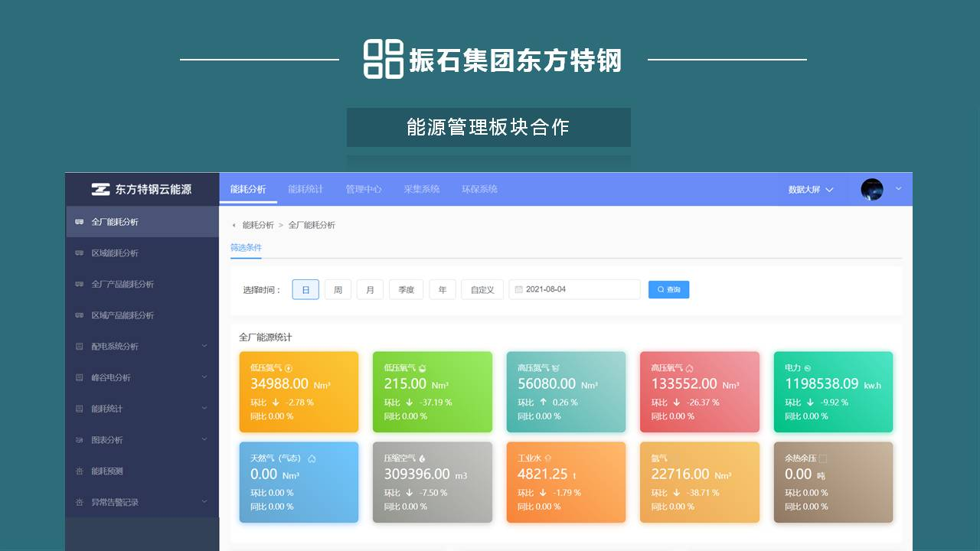The image size is (980, 551).
Task: Click the 东方特钢云能源 logo icon
Action: [100, 190]
